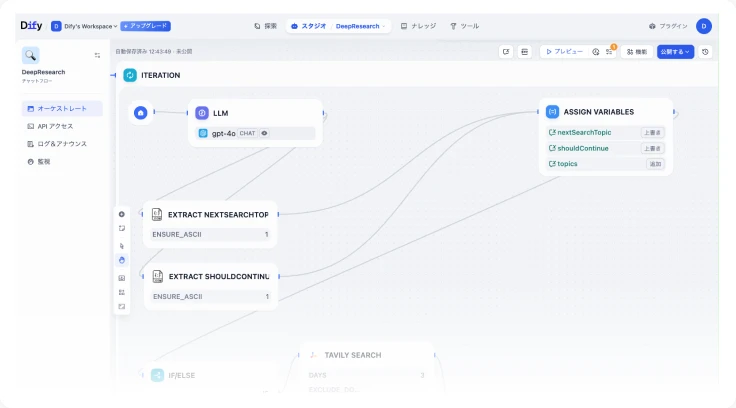
Task: Click the shouldContinue variable row
Action: 606,148
